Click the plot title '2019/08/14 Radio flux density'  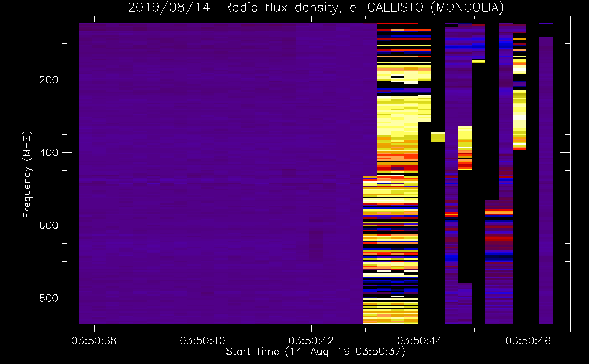point(235,8)
